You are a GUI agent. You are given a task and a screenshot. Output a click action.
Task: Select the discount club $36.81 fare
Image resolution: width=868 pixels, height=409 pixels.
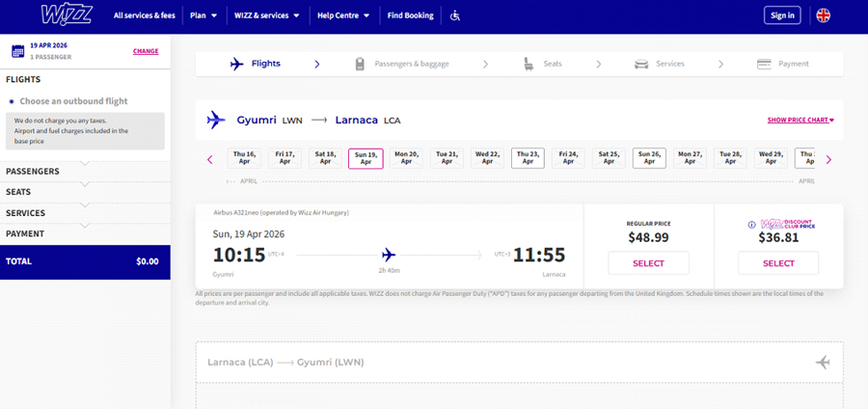click(777, 263)
